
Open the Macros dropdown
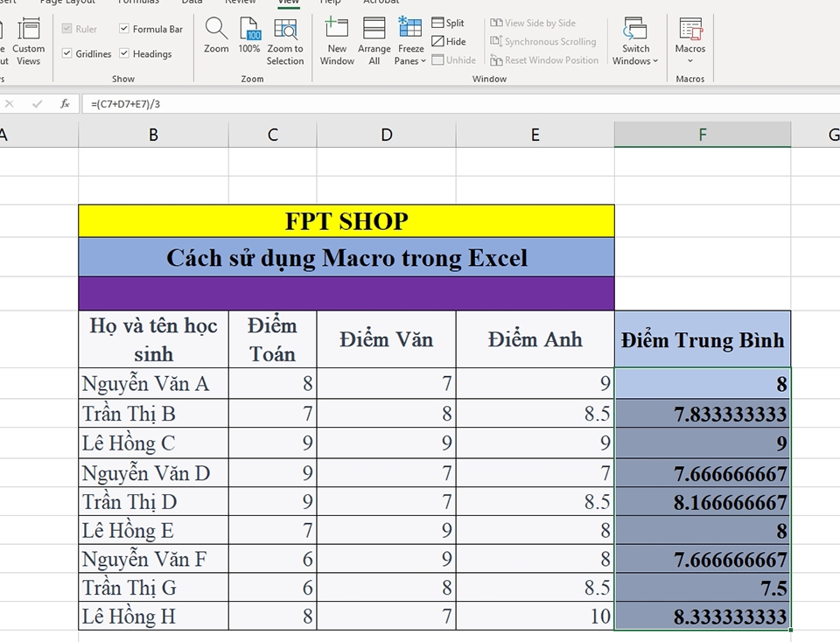[x=690, y=41]
